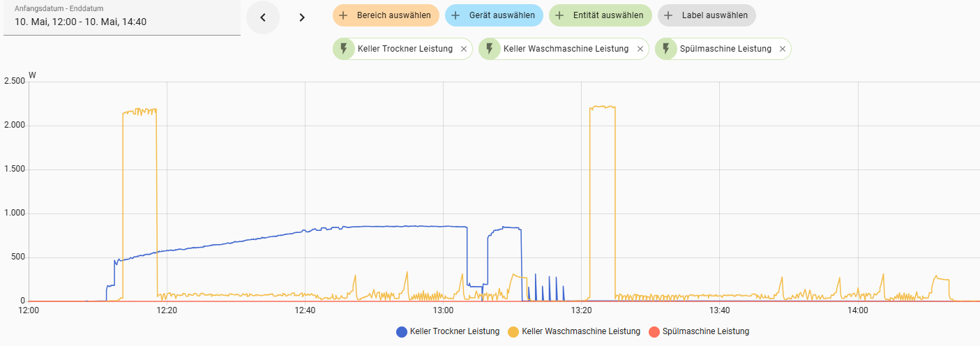The image size is (980, 346).
Task: Open the Anfangsdatum - Enddatum date field
Action: click(122, 17)
